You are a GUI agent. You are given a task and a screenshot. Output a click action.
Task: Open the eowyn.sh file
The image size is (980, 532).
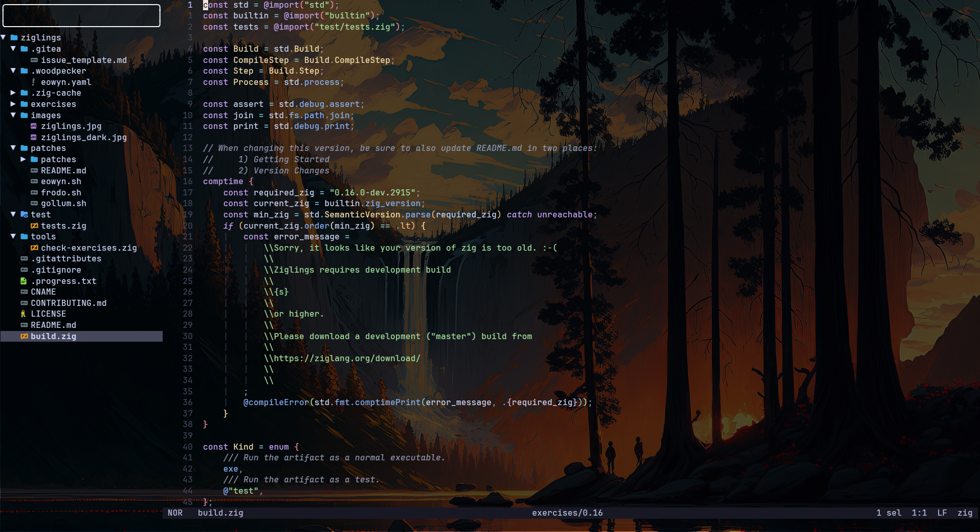[61, 181]
